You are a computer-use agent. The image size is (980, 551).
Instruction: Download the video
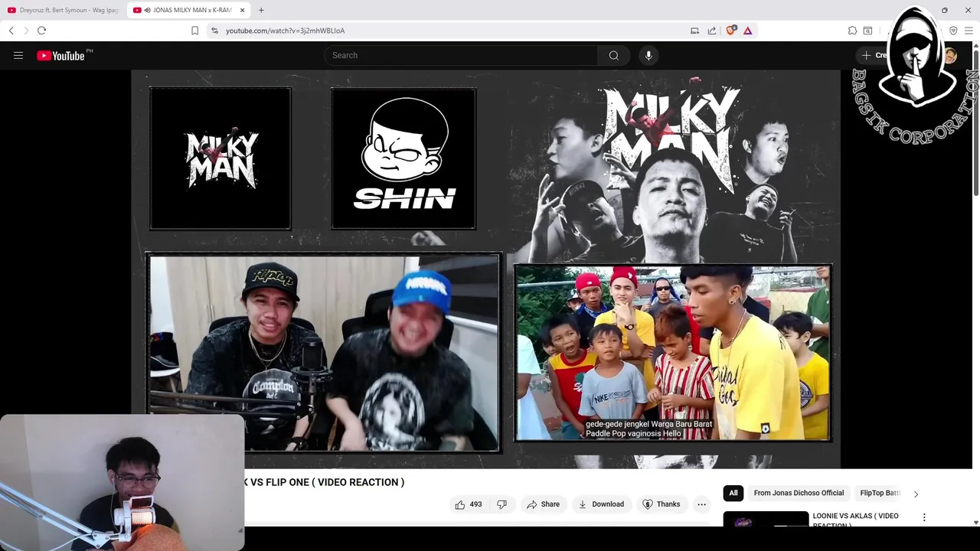click(601, 504)
